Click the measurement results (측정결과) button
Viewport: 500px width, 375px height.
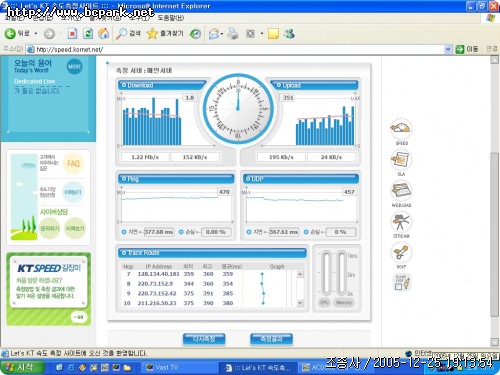pos(271,339)
